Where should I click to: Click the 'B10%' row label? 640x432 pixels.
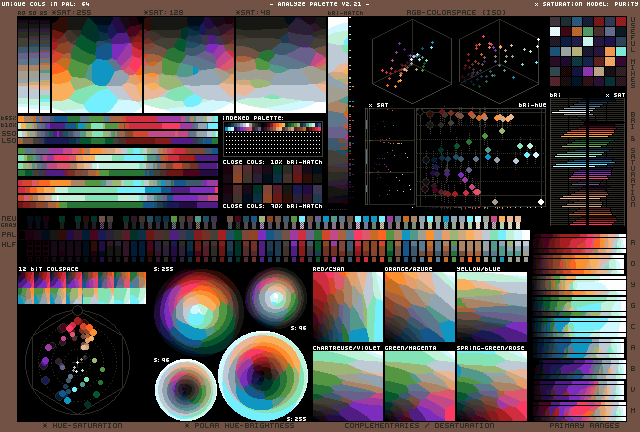pos(9,125)
